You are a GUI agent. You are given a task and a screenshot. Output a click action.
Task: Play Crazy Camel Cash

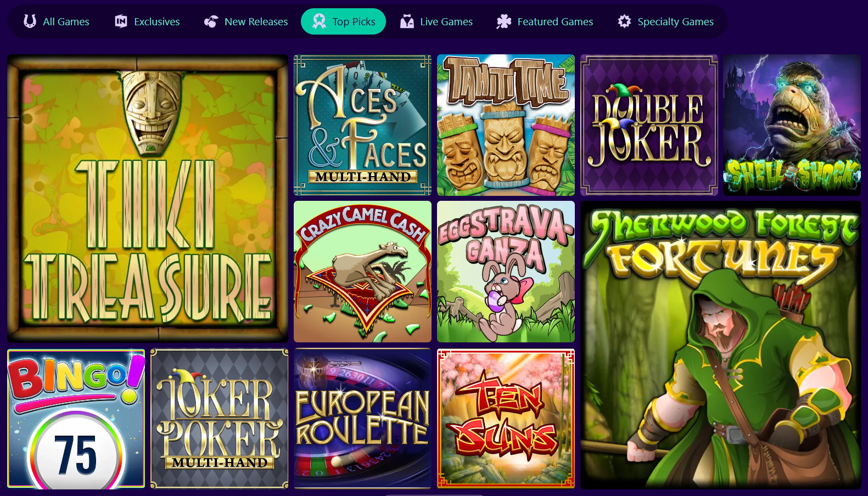(x=362, y=272)
